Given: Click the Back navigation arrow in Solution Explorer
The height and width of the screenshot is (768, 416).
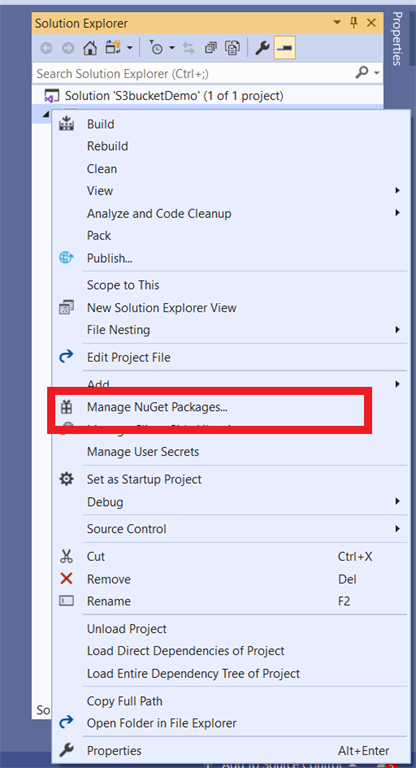Looking at the screenshot, I should tap(46, 48).
